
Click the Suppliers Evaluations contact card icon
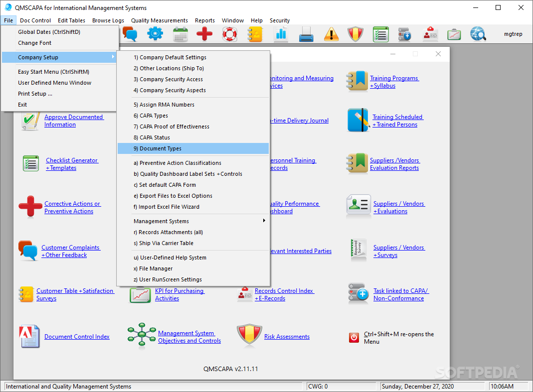pyautogui.click(x=358, y=205)
